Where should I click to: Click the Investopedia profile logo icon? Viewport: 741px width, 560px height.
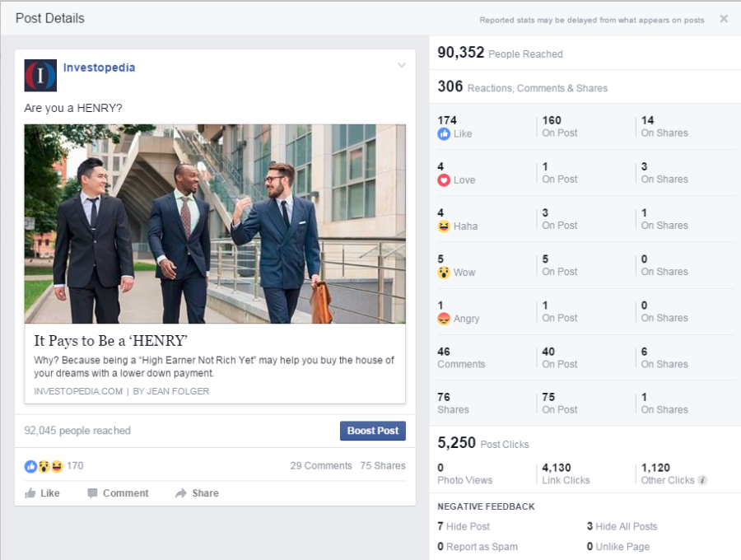coord(40,75)
